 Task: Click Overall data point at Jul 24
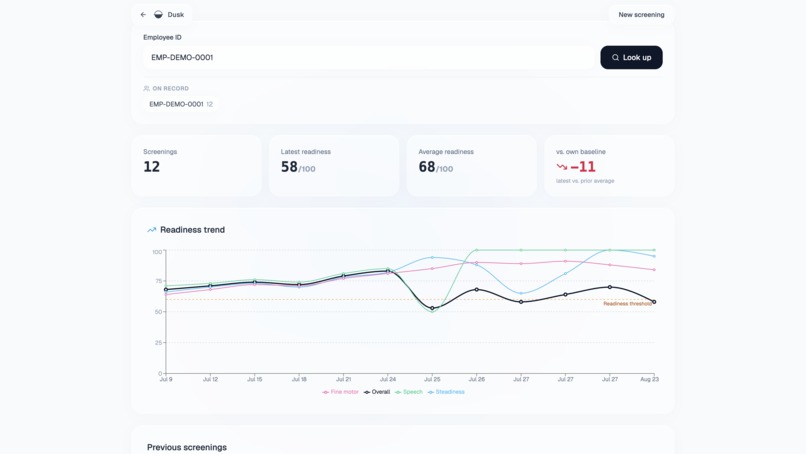coord(388,271)
